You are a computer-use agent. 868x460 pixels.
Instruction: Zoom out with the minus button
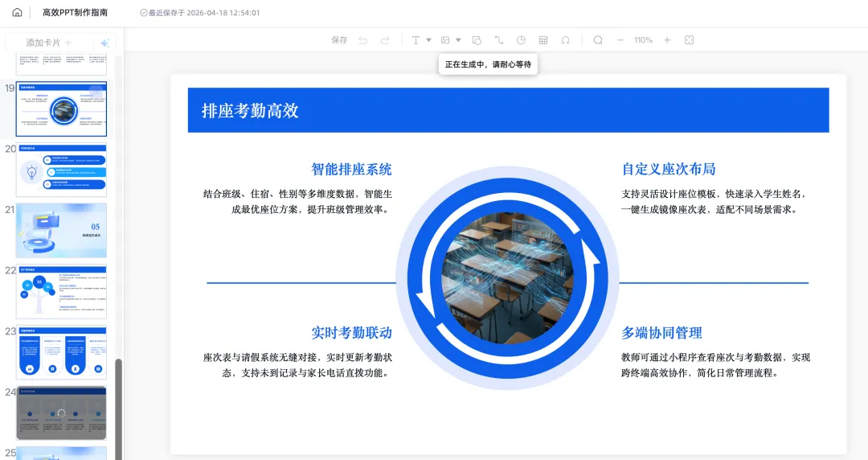[620, 40]
